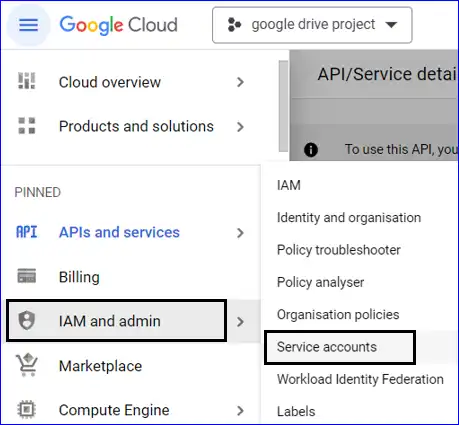Click the Cloud overview icon

[x=26, y=81]
